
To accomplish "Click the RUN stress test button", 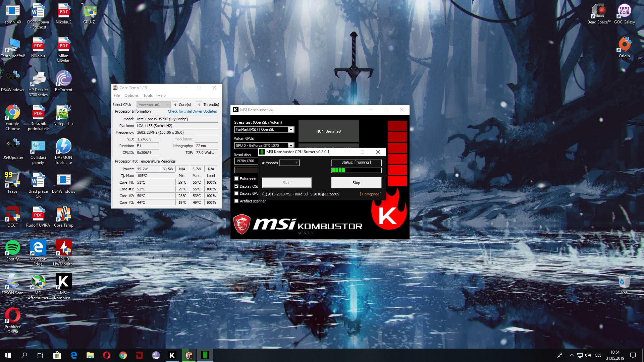I will (x=329, y=131).
